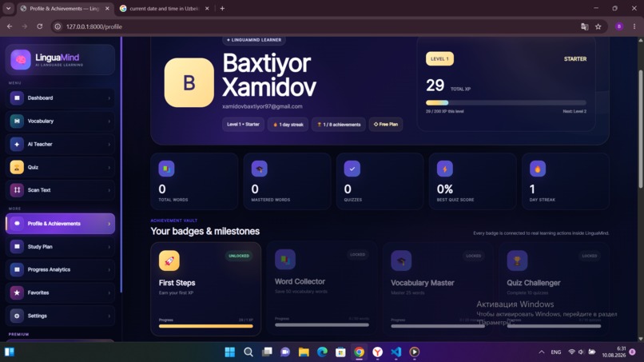Reload the page
Viewport: 644px width, 362px height.
(x=39, y=26)
